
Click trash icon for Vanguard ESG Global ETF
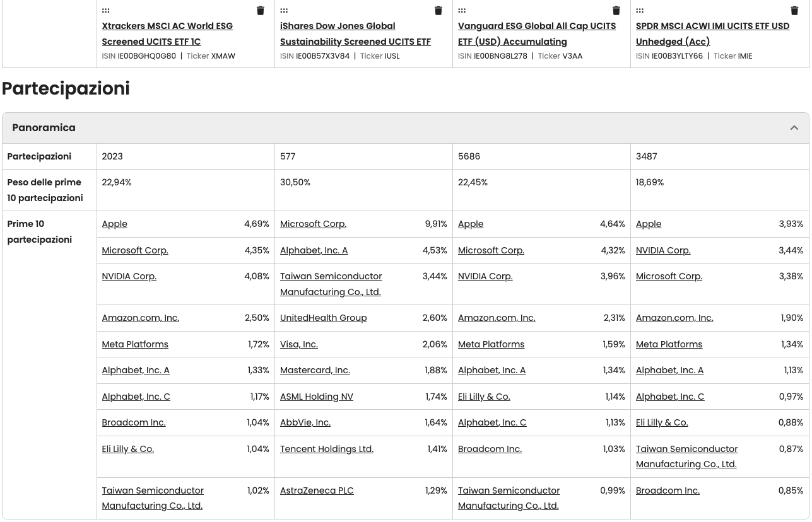616,11
